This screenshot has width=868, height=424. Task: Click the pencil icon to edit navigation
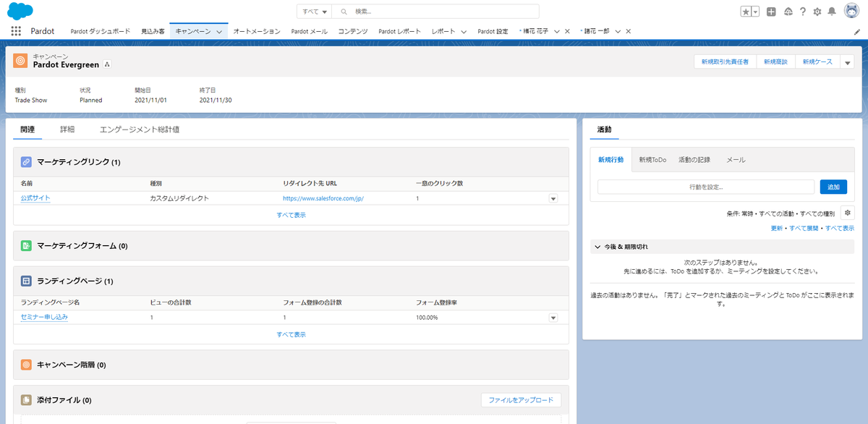tap(857, 32)
